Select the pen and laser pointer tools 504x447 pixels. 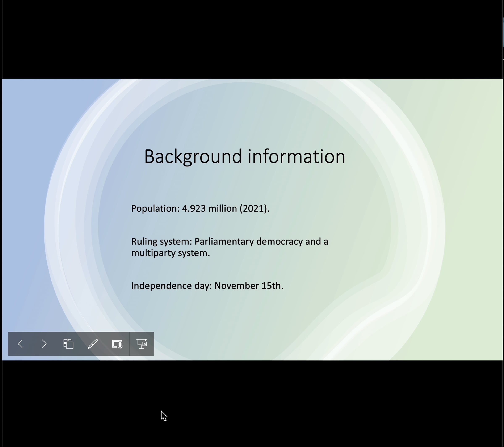coord(93,344)
